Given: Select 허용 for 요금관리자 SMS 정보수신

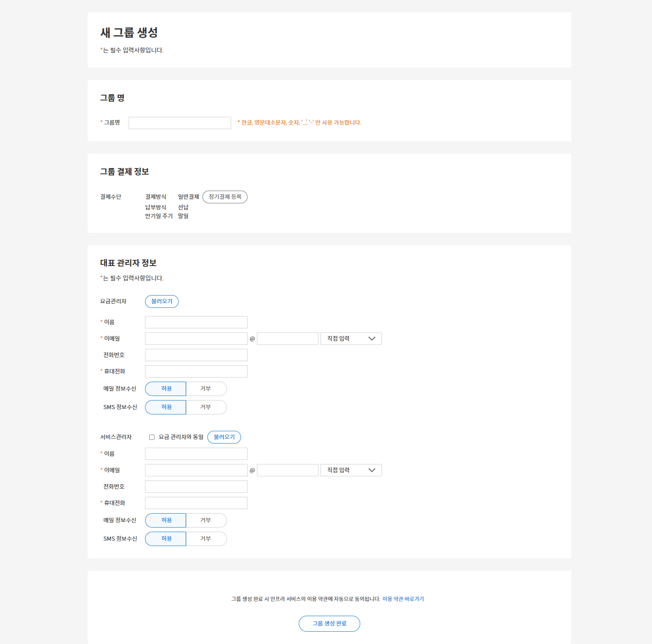Looking at the screenshot, I should pos(166,407).
